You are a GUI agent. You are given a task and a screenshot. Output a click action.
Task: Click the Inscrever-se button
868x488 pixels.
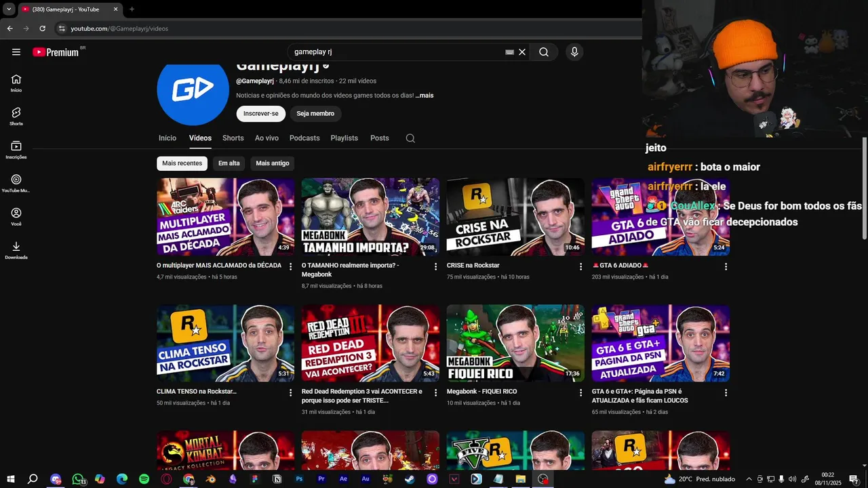[261, 114]
